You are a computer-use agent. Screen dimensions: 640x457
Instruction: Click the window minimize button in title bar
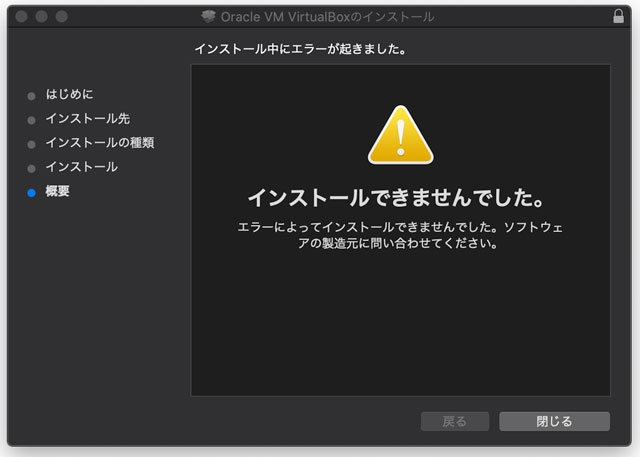coord(41,16)
